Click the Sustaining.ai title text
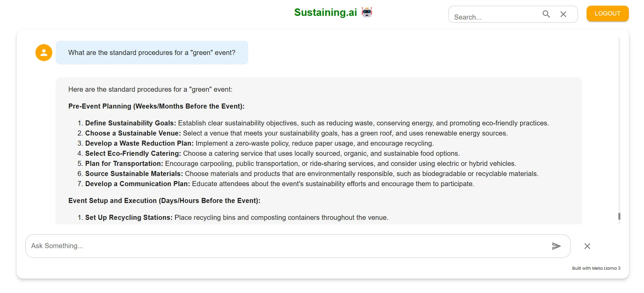This screenshot has height=293, width=644. click(326, 12)
